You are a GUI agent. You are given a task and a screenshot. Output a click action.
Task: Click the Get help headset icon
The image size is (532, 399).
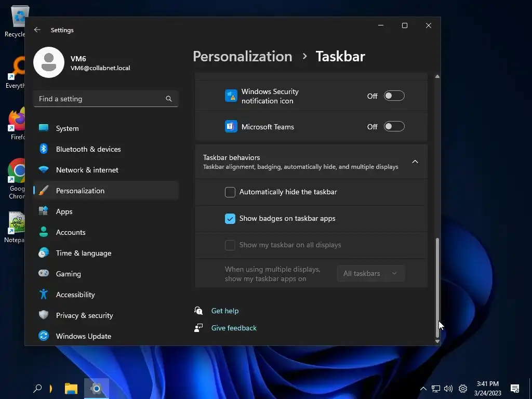[198, 311]
